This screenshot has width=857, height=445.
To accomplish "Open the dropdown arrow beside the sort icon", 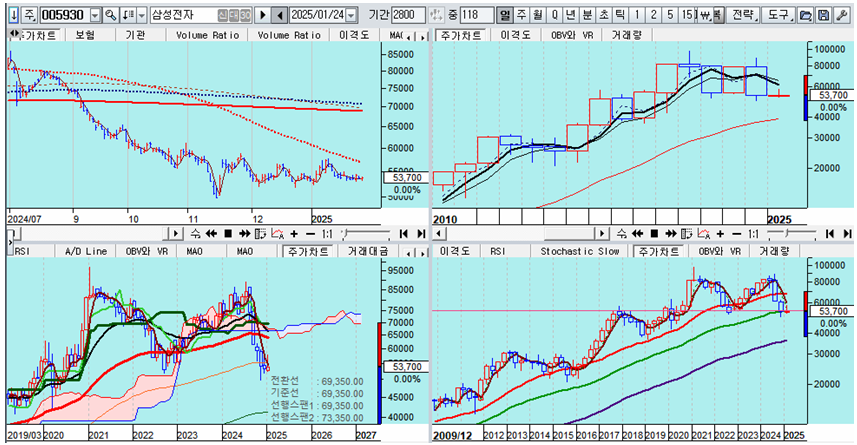I will pos(142,15).
